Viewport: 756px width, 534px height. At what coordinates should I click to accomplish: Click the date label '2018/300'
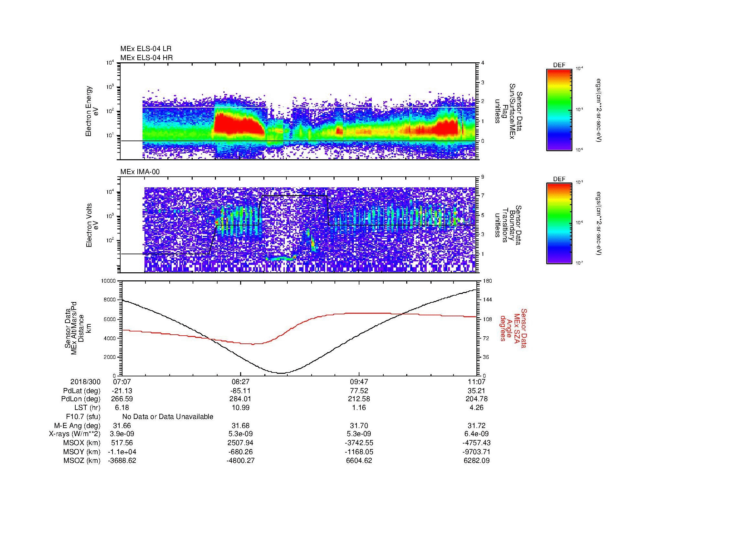(85, 382)
